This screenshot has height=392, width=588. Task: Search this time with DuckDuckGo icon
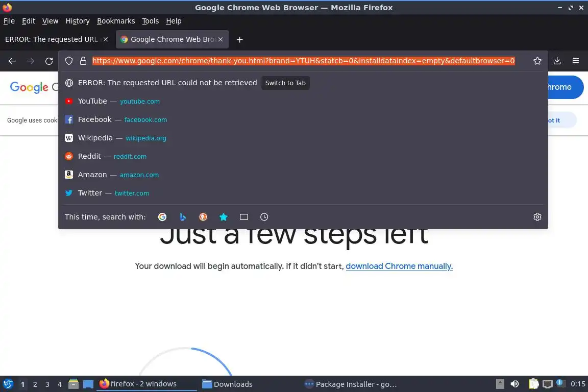pyautogui.click(x=203, y=217)
